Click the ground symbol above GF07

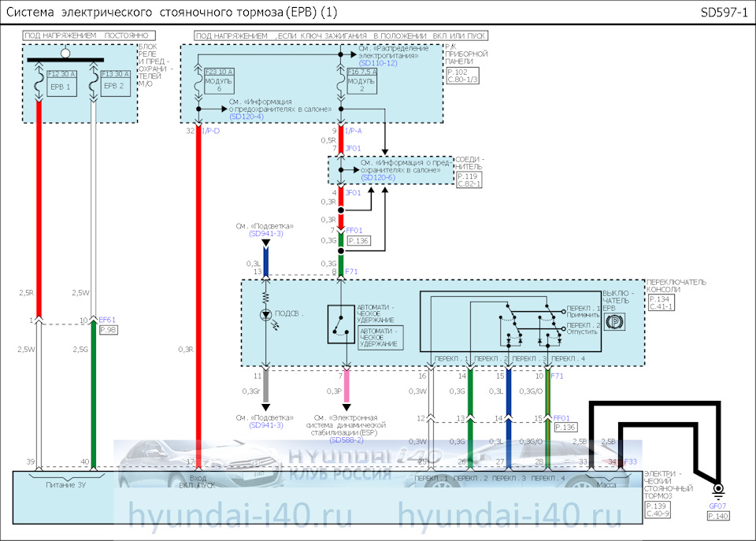(x=718, y=491)
